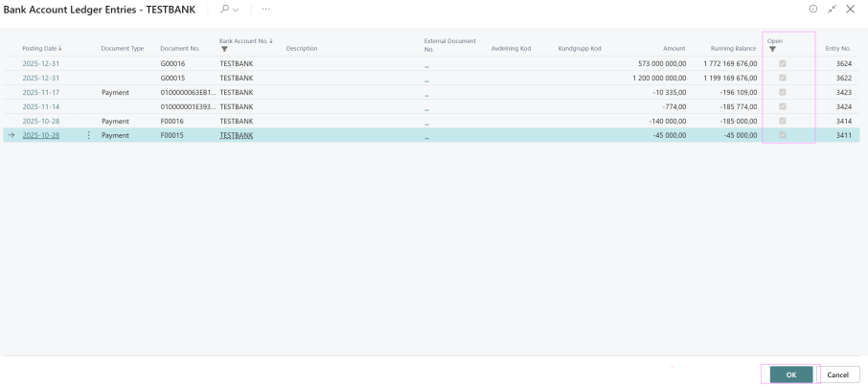Click the Amount column header

tap(674, 48)
